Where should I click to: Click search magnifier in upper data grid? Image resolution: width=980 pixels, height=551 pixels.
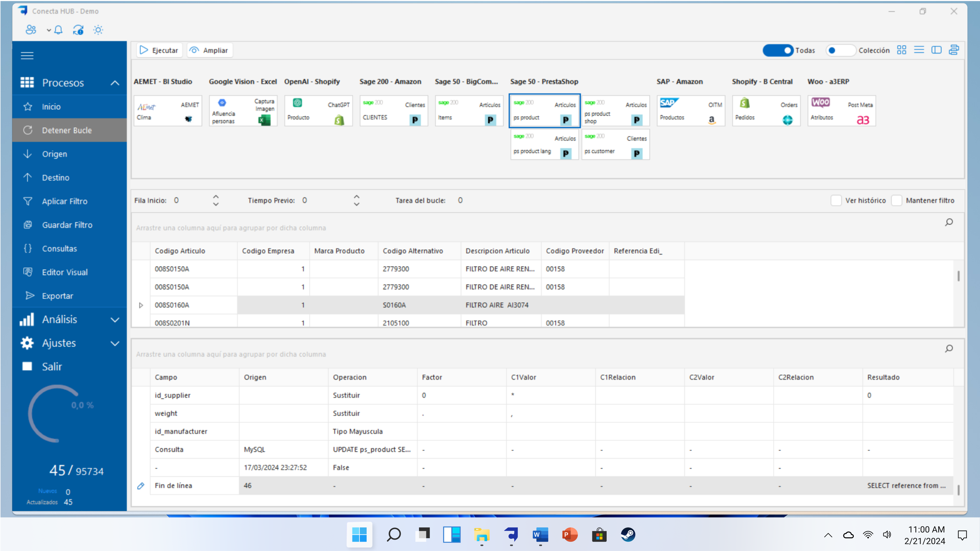949,222
